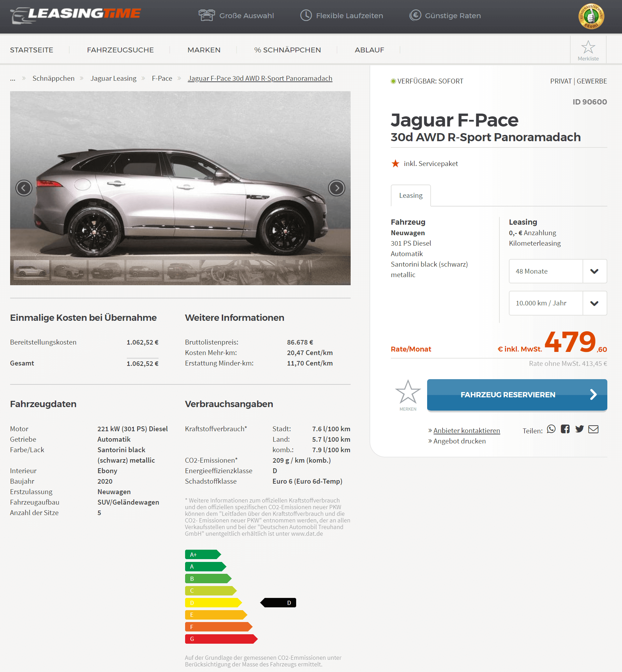Click the text "ID 90600"
This screenshot has height=672, width=622.
click(590, 102)
